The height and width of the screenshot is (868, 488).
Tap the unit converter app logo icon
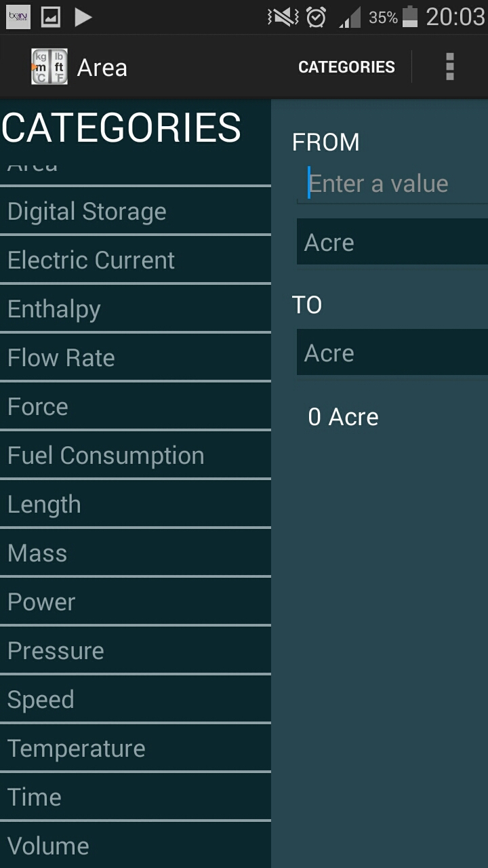pyautogui.click(x=49, y=66)
